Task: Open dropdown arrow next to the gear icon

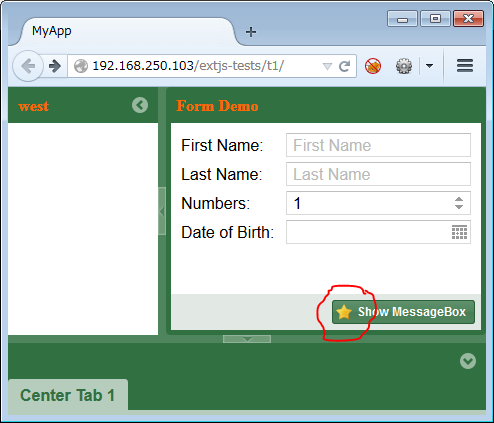Action: (429, 66)
